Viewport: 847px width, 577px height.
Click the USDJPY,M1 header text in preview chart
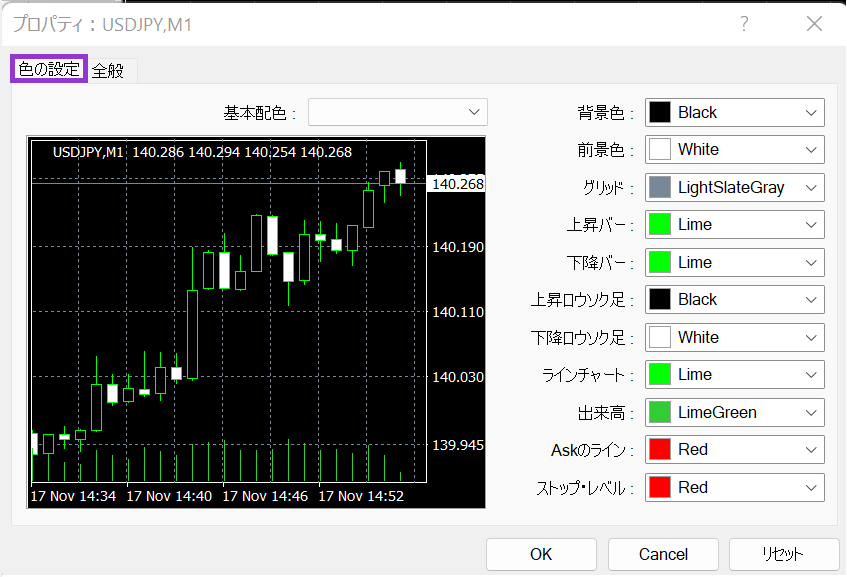click(88, 152)
